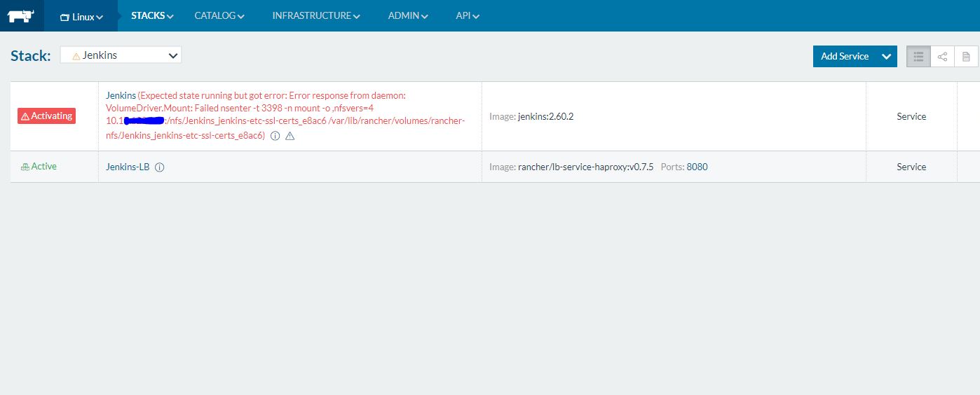The image size is (980, 395).
Task: Click image text jenkins:2.60.2
Action: pos(545,116)
